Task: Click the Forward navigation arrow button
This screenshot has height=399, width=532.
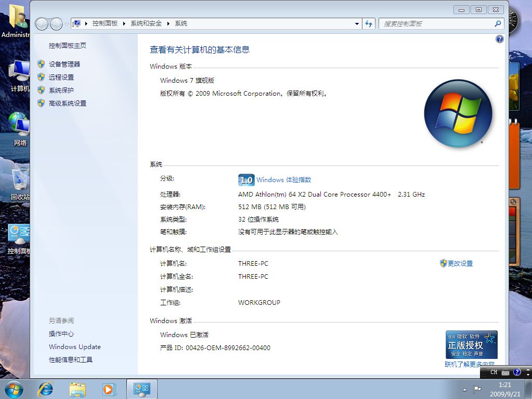Action: (56, 24)
